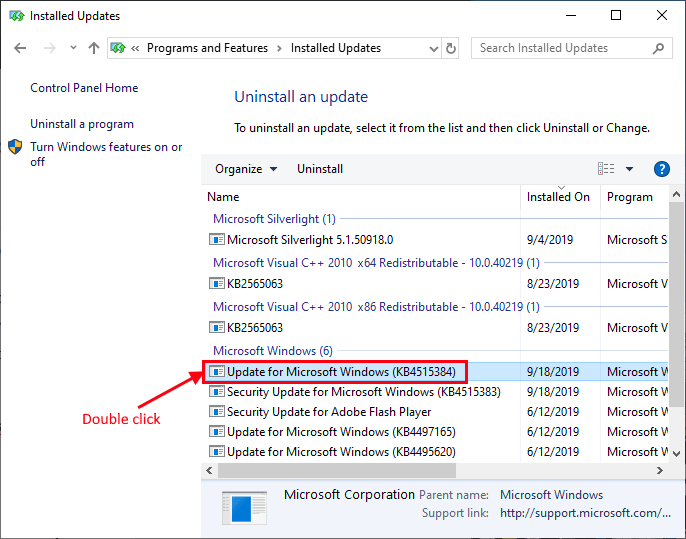
Task: Click 9/18/2019 date of KB4515383 row
Action: coord(553,392)
